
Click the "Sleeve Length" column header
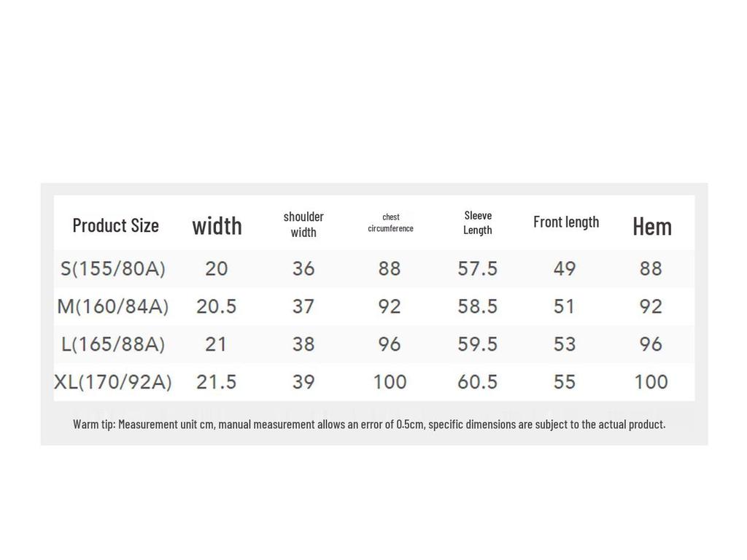[478, 222]
